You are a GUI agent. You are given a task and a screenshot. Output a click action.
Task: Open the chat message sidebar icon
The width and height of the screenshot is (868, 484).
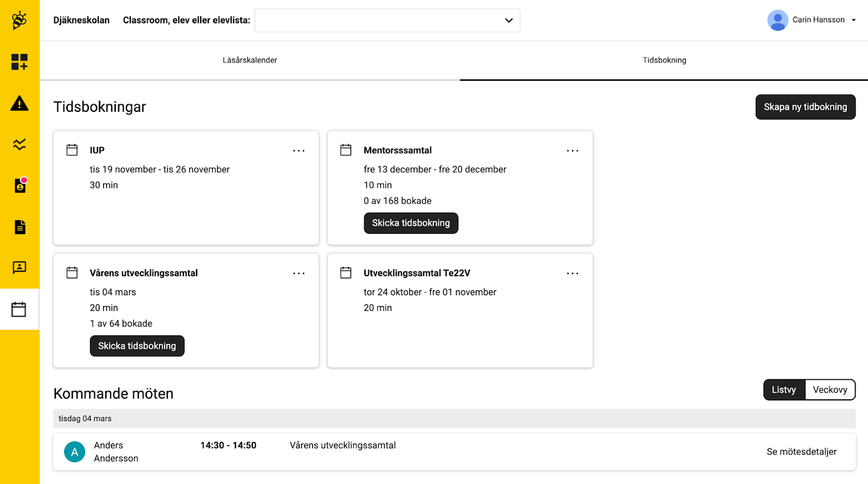(20, 268)
